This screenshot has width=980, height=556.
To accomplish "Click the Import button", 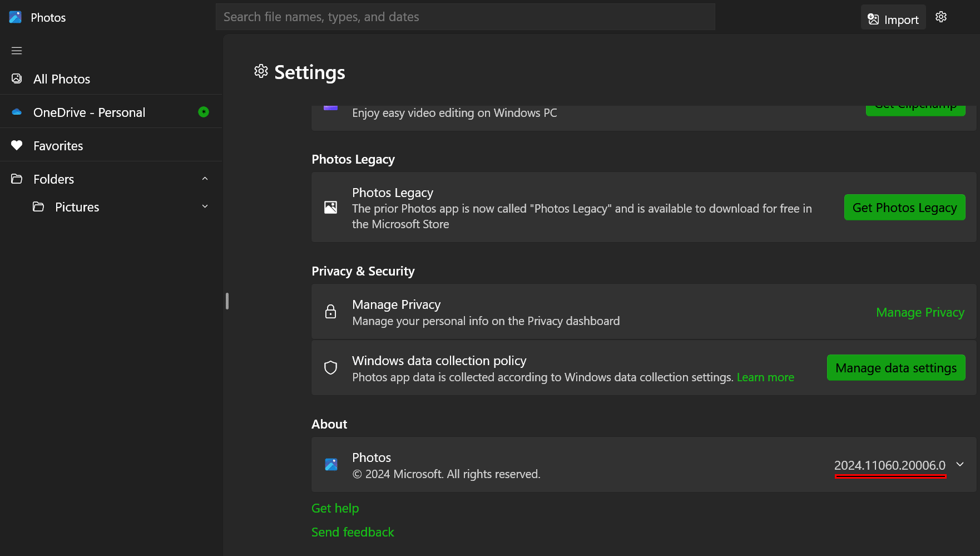I will tap(893, 18).
